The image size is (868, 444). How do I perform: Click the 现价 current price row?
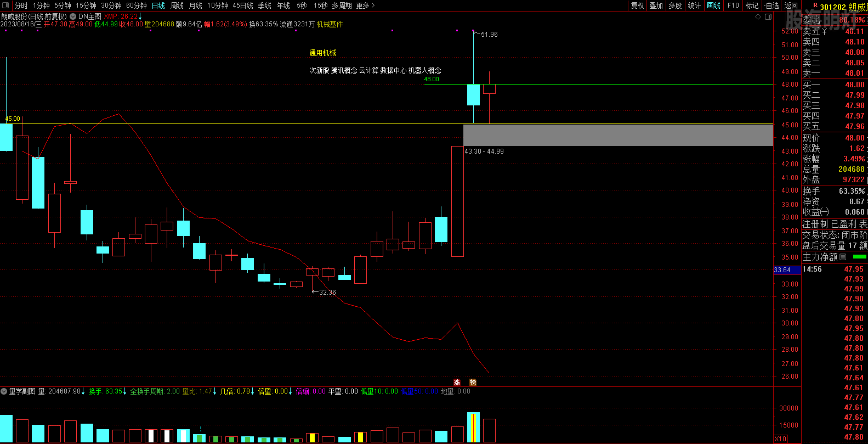(835, 138)
